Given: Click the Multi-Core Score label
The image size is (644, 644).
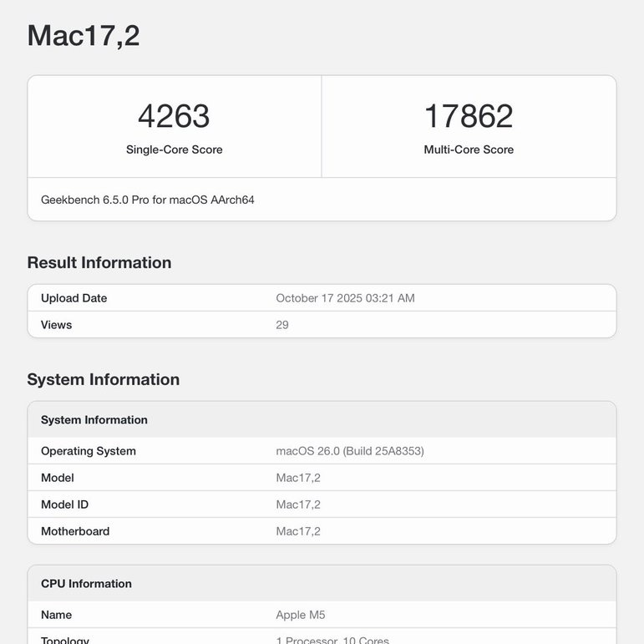Looking at the screenshot, I should 469,150.
